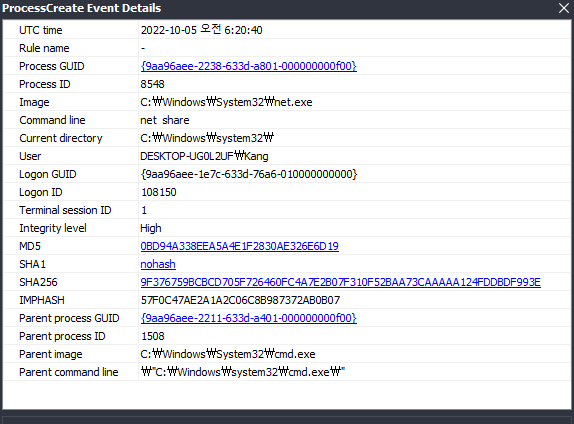
Task: Click the IMPHASH label
Action: 42,300
